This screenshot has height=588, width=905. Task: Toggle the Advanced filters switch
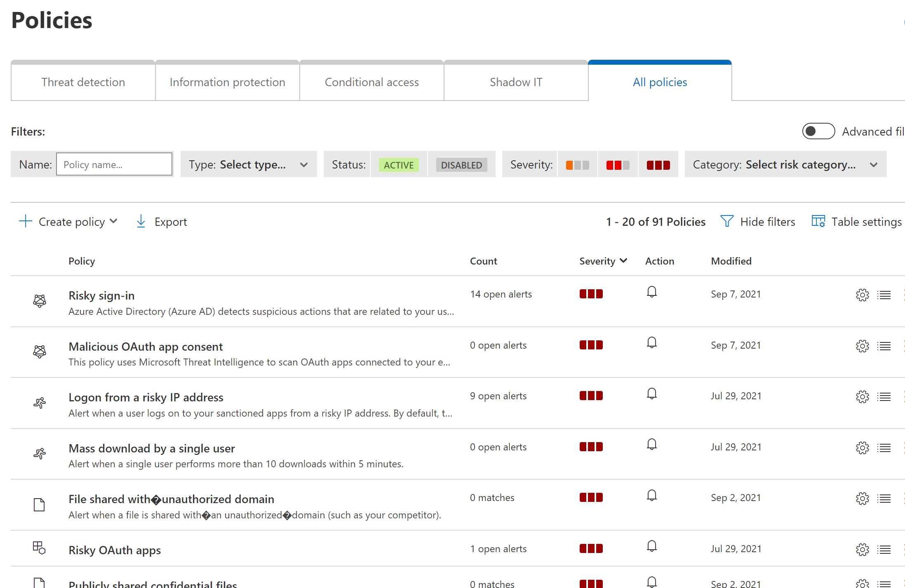[x=818, y=131]
